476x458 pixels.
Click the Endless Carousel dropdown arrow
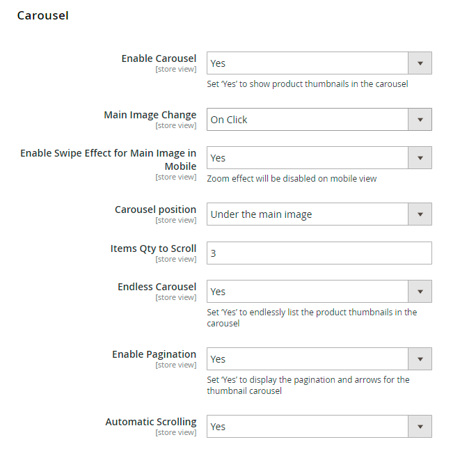click(x=420, y=292)
